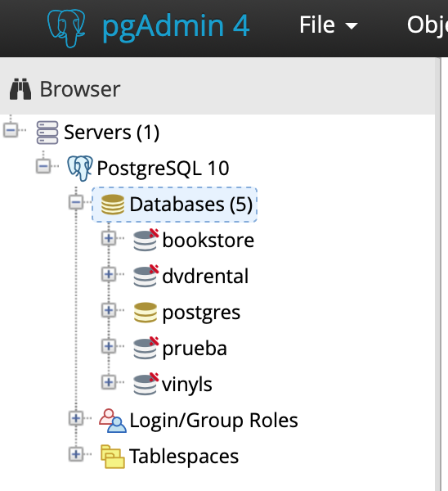Click the pgAdmin elephant logo
Image resolution: width=448 pixels, height=491 pixels.
[66, 28]
